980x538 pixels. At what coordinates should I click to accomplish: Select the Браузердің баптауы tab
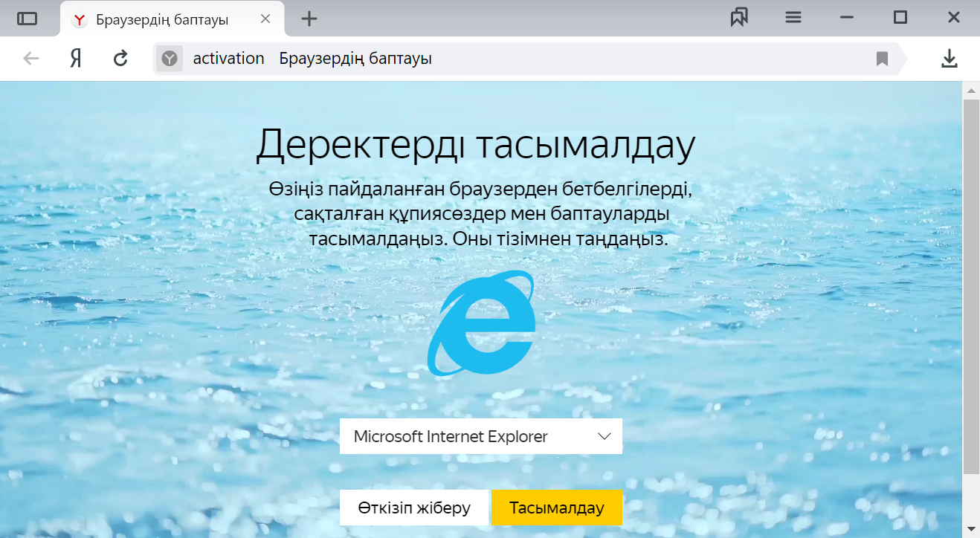coord(172,19)
